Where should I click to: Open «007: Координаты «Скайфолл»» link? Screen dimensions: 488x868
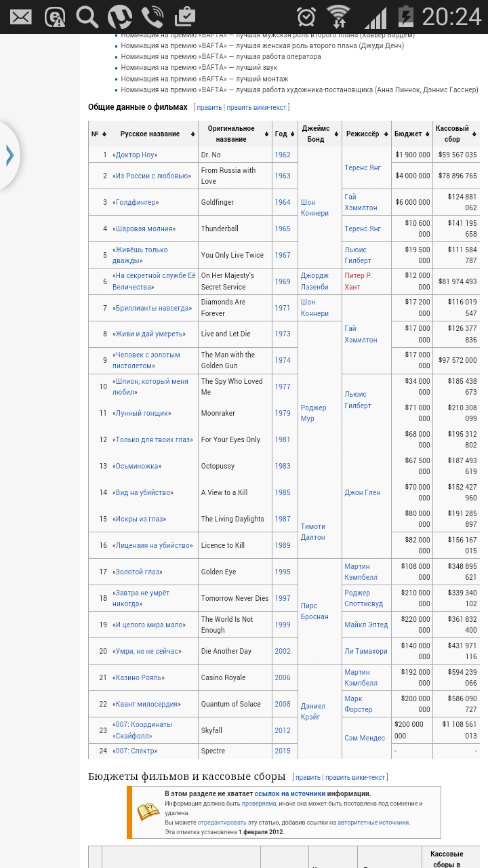[142, 730]
